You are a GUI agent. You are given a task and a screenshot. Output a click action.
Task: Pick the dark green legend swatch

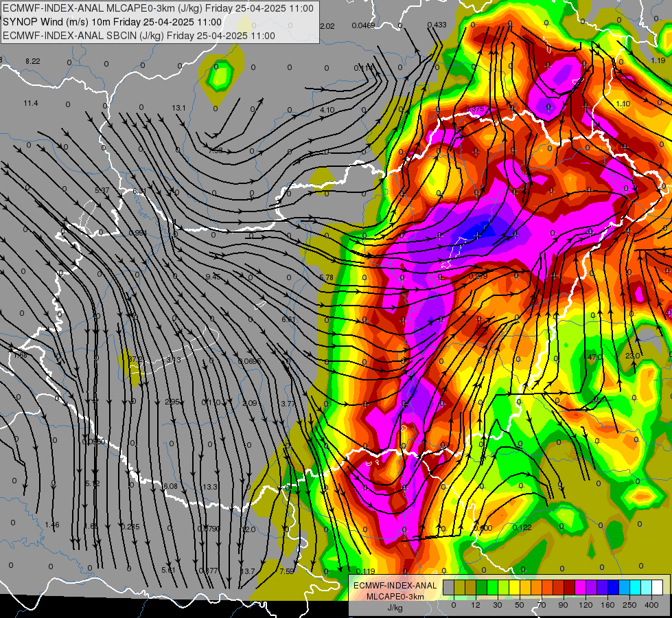(x=481, y=587)
